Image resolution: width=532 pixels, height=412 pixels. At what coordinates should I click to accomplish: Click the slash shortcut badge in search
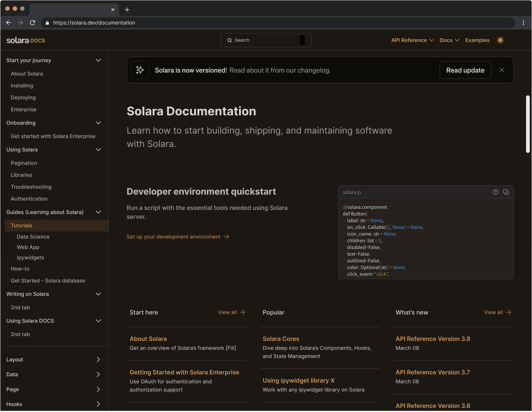302,40
